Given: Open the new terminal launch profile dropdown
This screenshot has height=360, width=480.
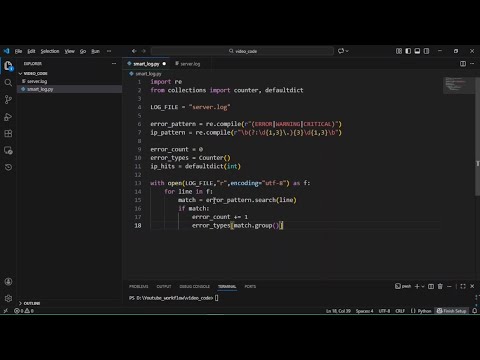Looking at the screenshot, I should 423,286.
